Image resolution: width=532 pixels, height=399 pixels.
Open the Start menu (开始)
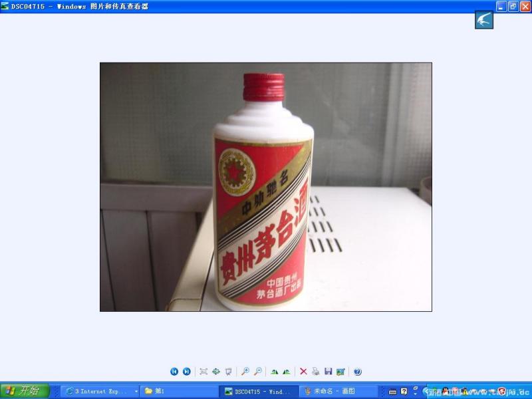pyautogui.click(x=25, y=391)
